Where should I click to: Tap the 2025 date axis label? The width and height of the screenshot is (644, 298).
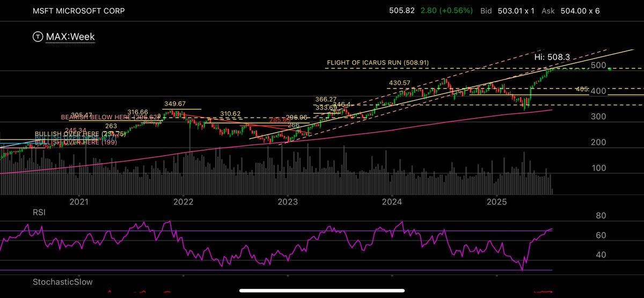click(x=497, y=202)
